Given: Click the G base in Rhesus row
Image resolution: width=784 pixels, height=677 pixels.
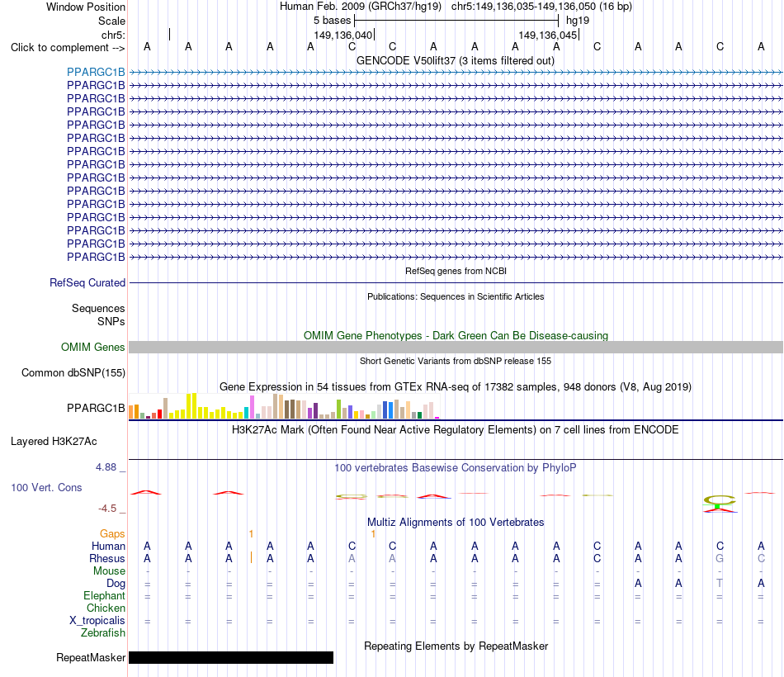Looking at the screenshot, I should pyautogui.click(x=720, y=558).
